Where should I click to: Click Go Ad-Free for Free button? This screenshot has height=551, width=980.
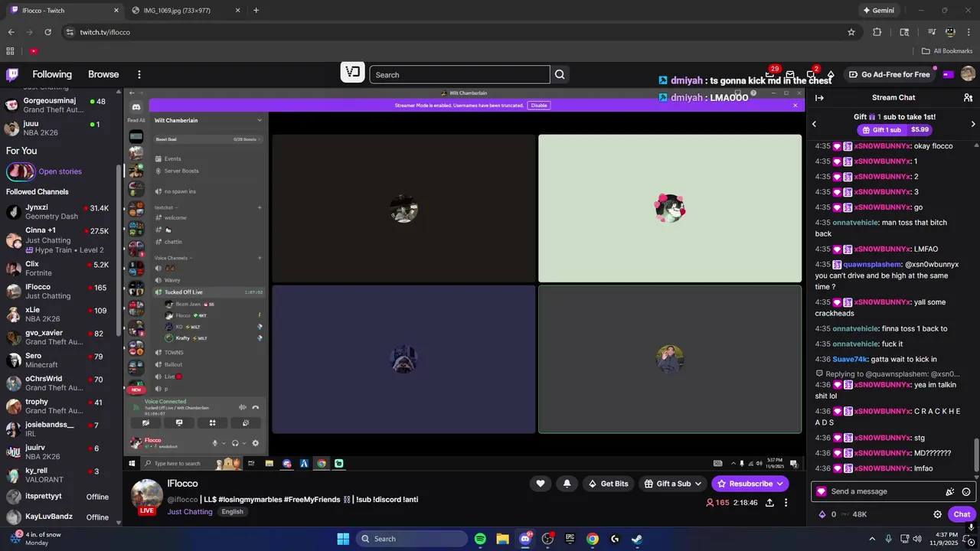click(889, 74)
